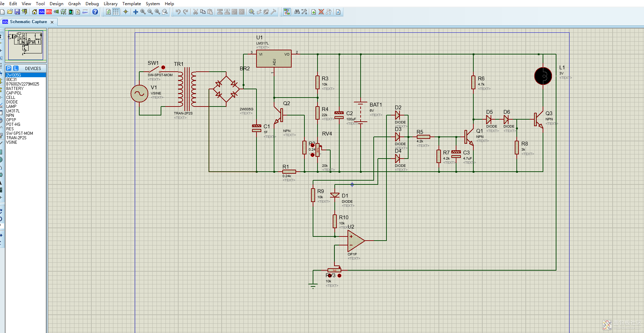Open the Gerber viewer icon
Image resolution: width=644 pixels, height=333 pixels.
[x=63, y=12]
